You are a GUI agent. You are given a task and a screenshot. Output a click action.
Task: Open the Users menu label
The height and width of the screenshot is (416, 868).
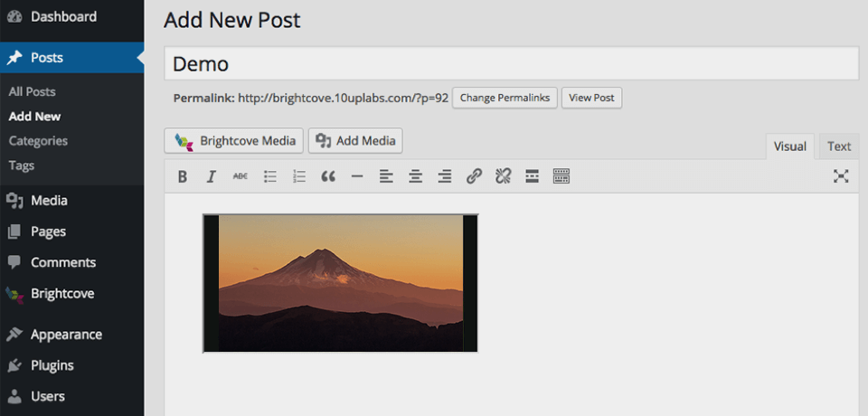coord(48,397)
